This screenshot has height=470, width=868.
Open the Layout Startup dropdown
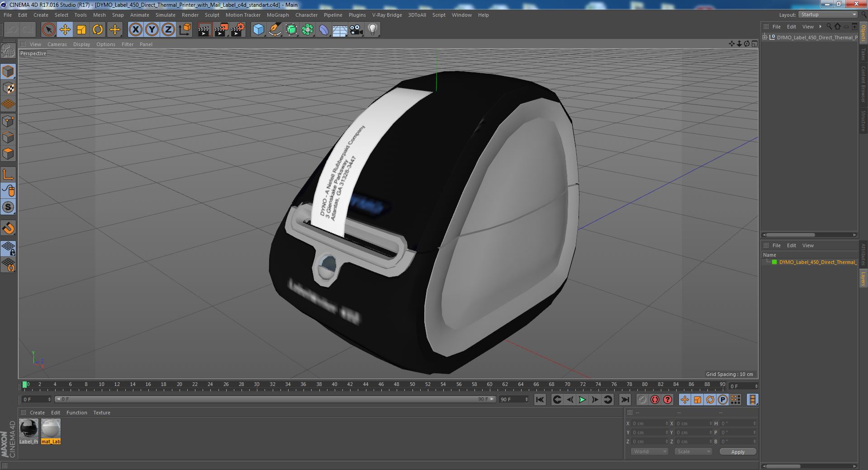(x=827, y=15)
